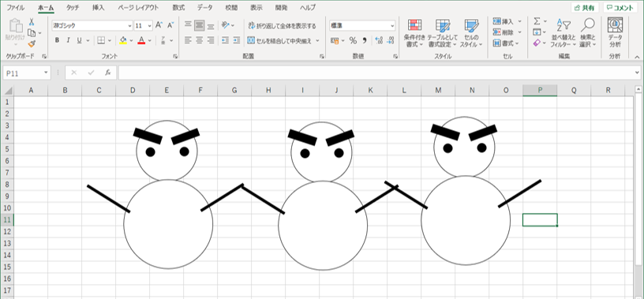Click Sort & Filter (並べ替えとフィルター)
The image size is (644, 299).
(563, 33)
